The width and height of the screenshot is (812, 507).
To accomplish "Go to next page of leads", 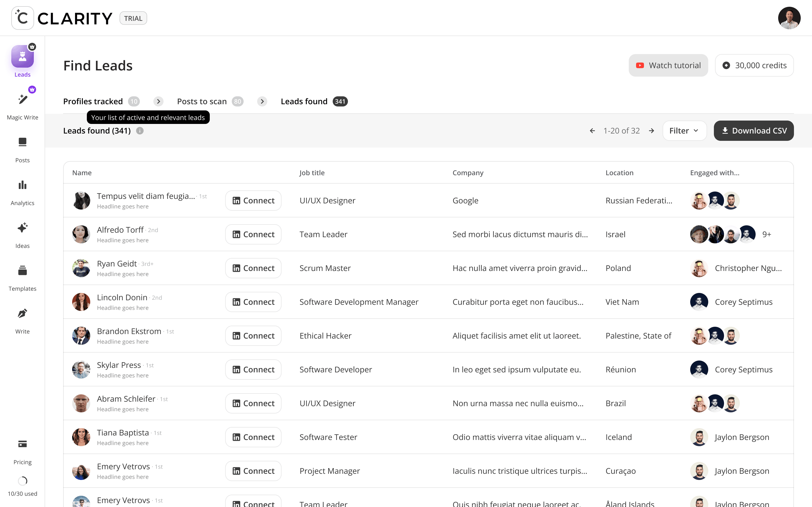I will (x=651, y=131).
